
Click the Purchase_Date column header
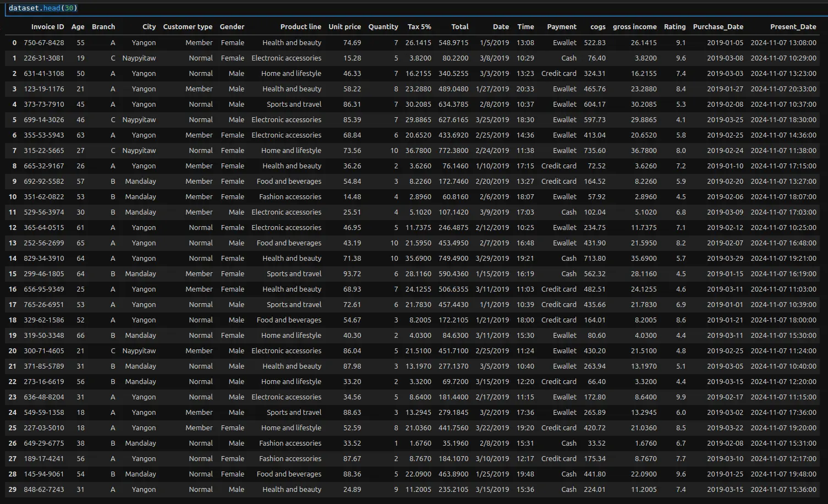(x=718, y=26)
